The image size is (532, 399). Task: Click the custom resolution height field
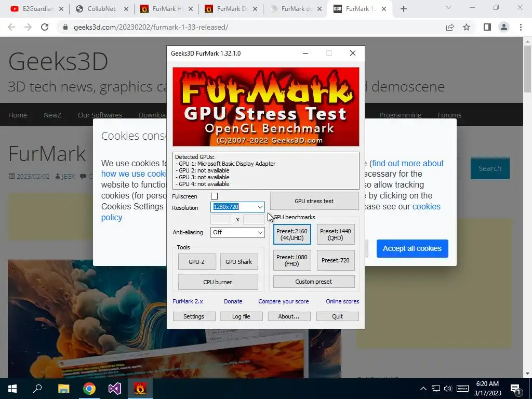(x=254, y=220)
